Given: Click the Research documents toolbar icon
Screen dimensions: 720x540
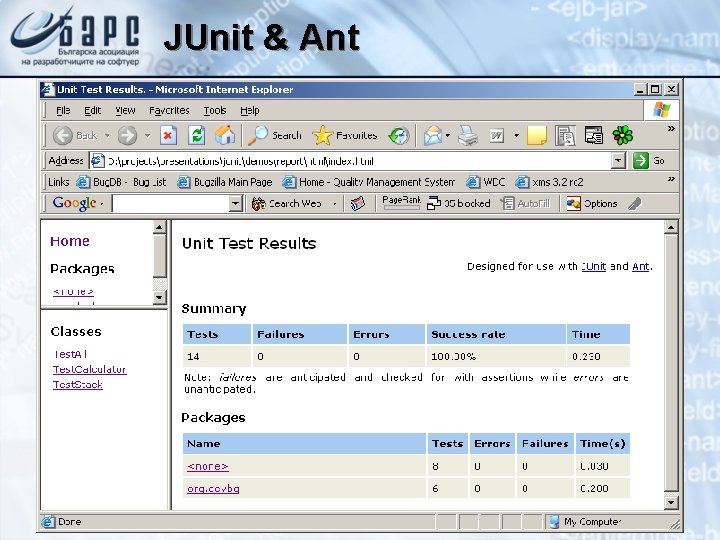Looking at the screenshot, I should coord(565,135).
